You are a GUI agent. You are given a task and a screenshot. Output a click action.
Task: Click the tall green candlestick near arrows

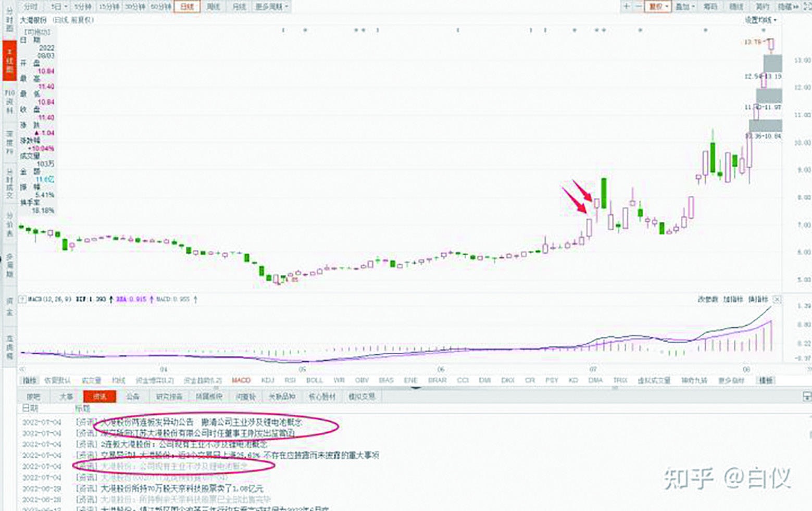[x=604, y=193]
